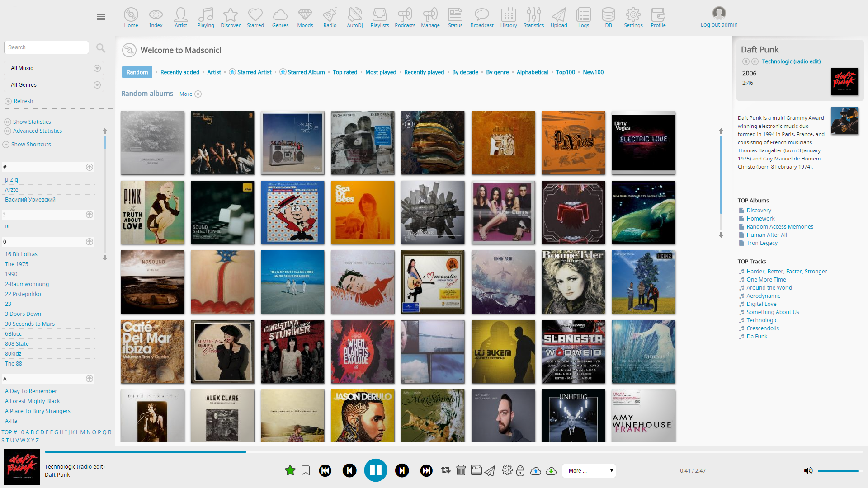Switch to Top rated tab
This screenshot has height=488, width=868.
[345, 72]
